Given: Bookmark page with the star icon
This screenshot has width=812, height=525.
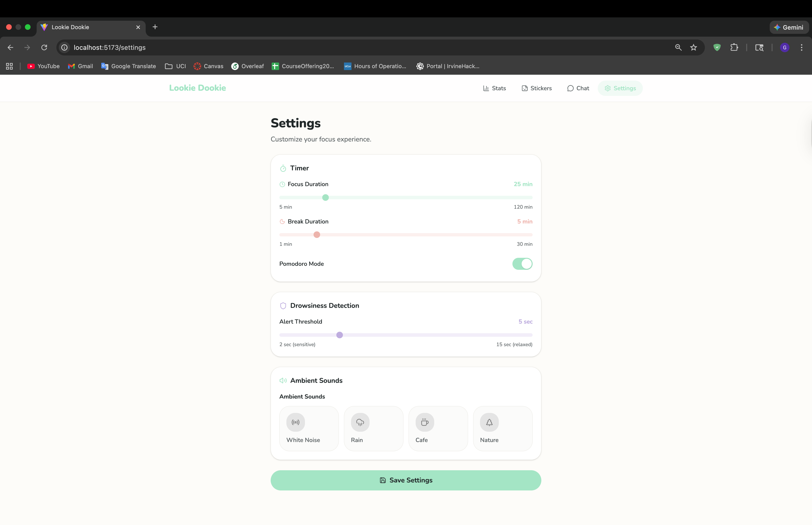Looking at the screenshot, I should [693, 47].
